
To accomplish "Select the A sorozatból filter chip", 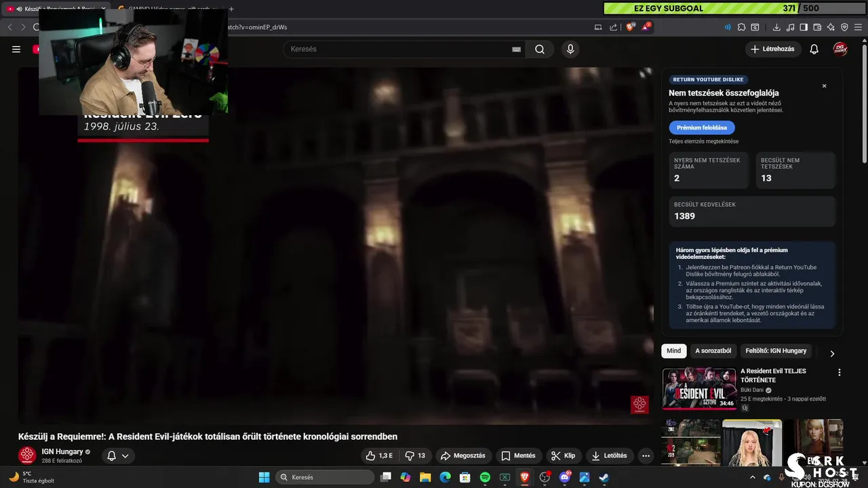I will tap(713, 351).
